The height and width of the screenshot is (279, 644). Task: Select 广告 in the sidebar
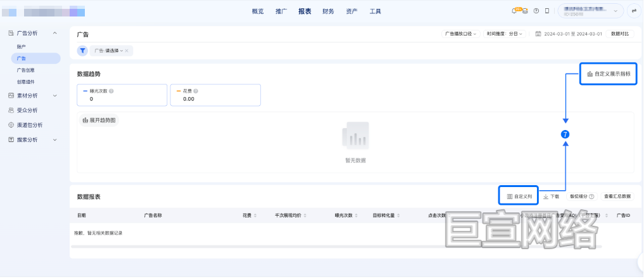coord(35,58)
